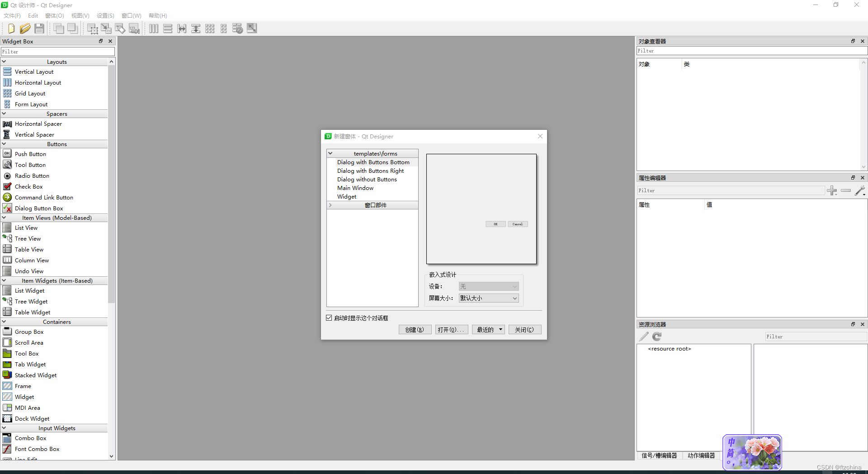
Task: Switch to the 信号/槽编辑器 tab
Action: point(659,455)
